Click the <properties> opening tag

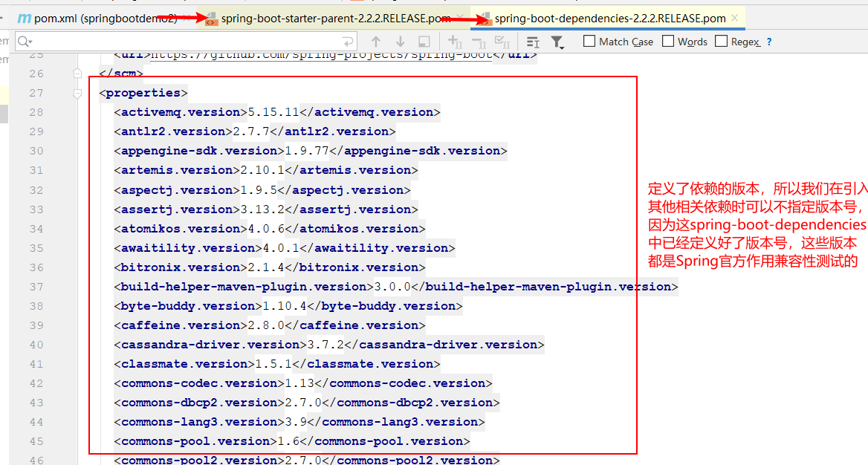(x=143, y=92)
